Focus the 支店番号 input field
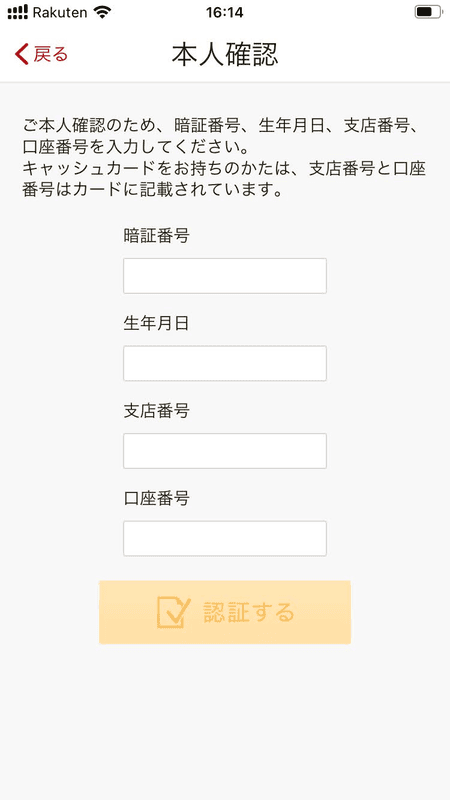Image resolution: width=450 pixels, height=800 pixels. [x=225, y=451]
